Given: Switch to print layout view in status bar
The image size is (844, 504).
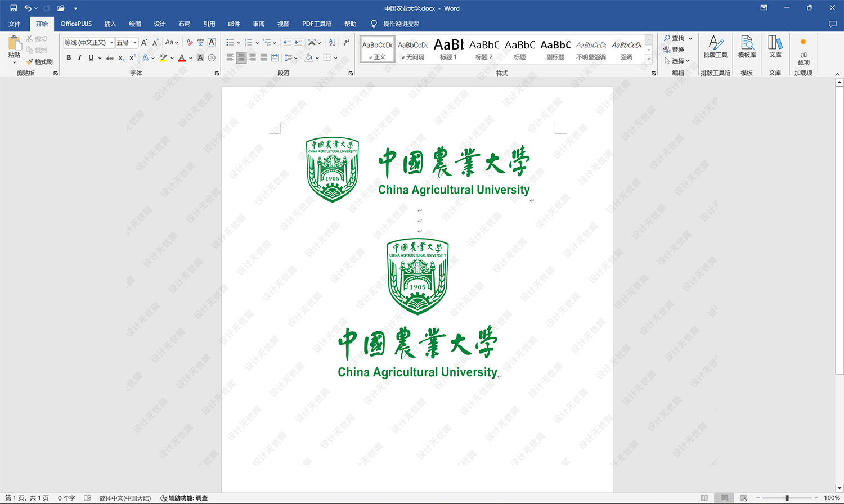Looking at the screenshot, I should [724, 498].
